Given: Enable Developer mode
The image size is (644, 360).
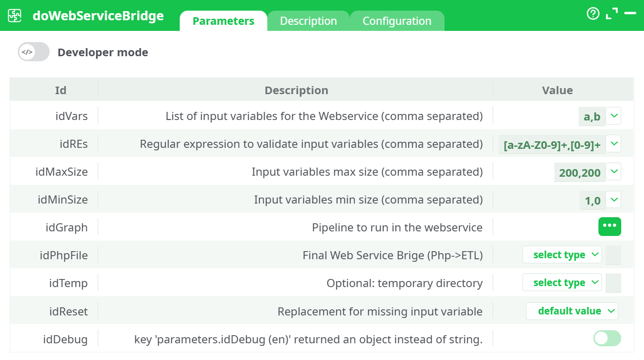Looking at the screenshot, I should click(x=33, y=52).
